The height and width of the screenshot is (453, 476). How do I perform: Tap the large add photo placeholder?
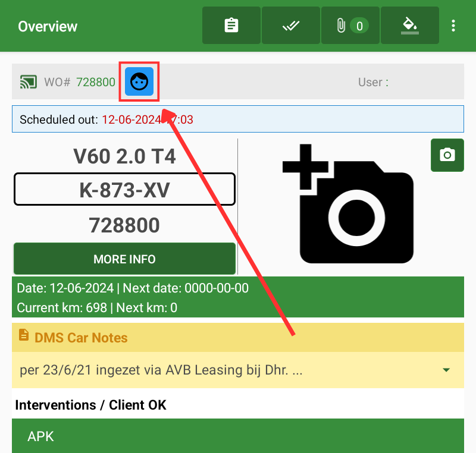pos(347,204)
